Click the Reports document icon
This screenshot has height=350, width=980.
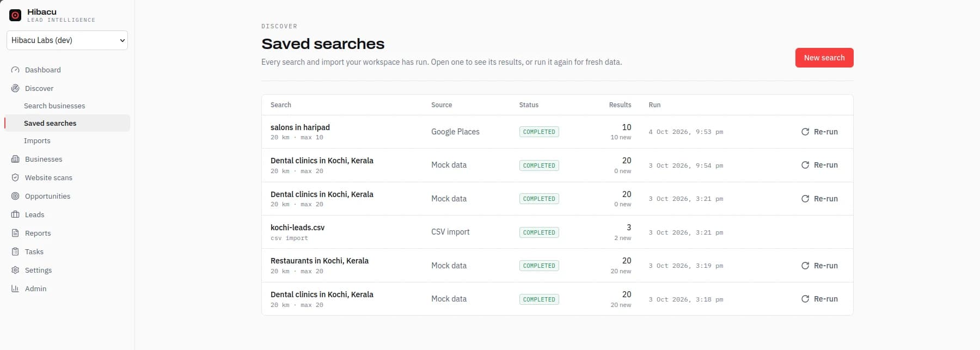click(x=15, y=233)
